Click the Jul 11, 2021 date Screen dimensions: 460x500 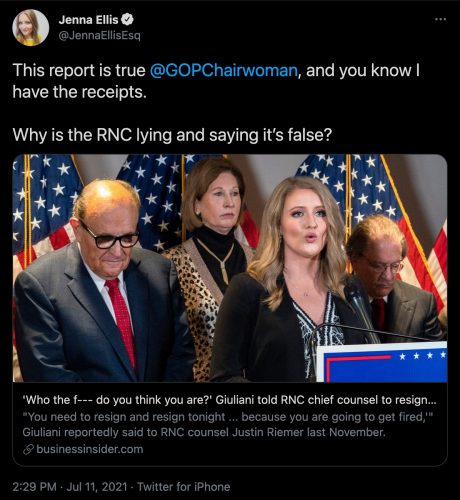[x=97, y=487]
